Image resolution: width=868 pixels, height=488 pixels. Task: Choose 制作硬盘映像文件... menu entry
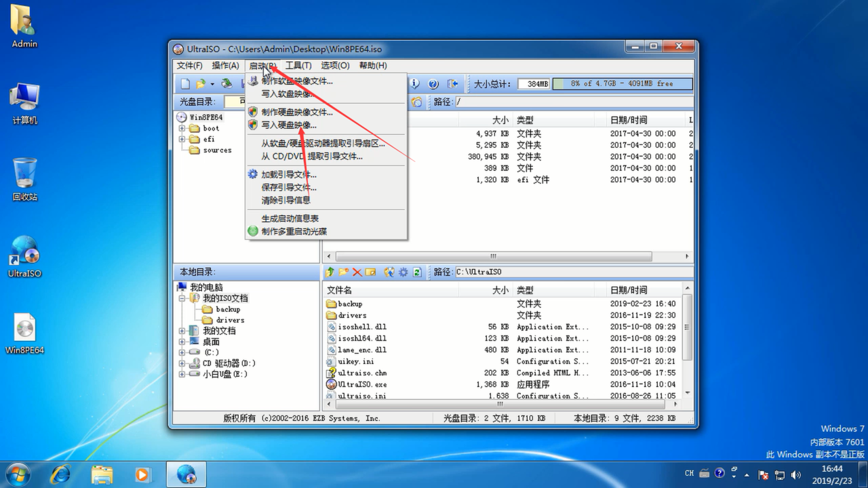[x=325, y=112]
